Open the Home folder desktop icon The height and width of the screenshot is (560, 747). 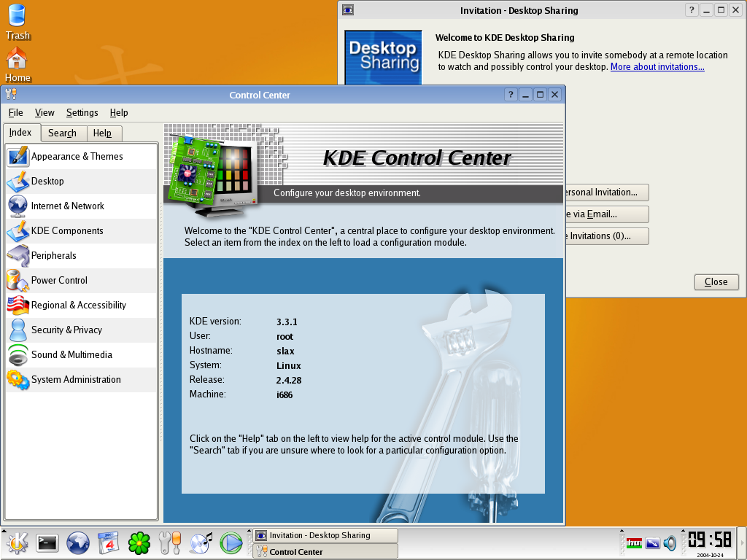[x=18, y=65]
